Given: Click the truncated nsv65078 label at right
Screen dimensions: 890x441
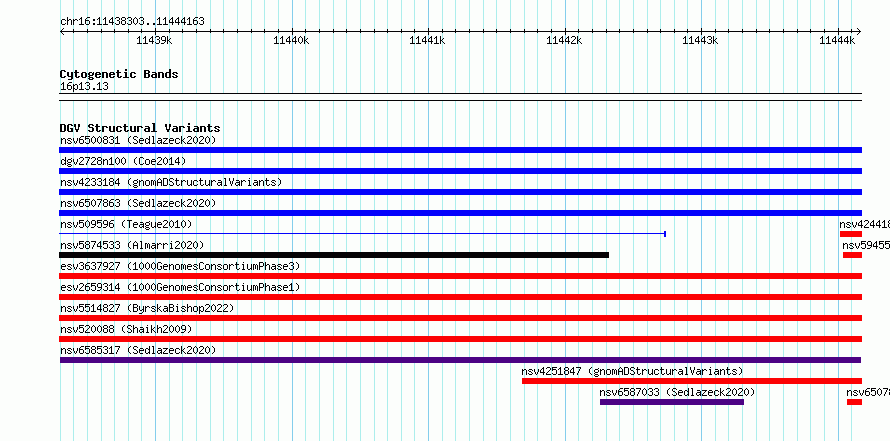Looking at the screenshot, I should click(868, 392).
